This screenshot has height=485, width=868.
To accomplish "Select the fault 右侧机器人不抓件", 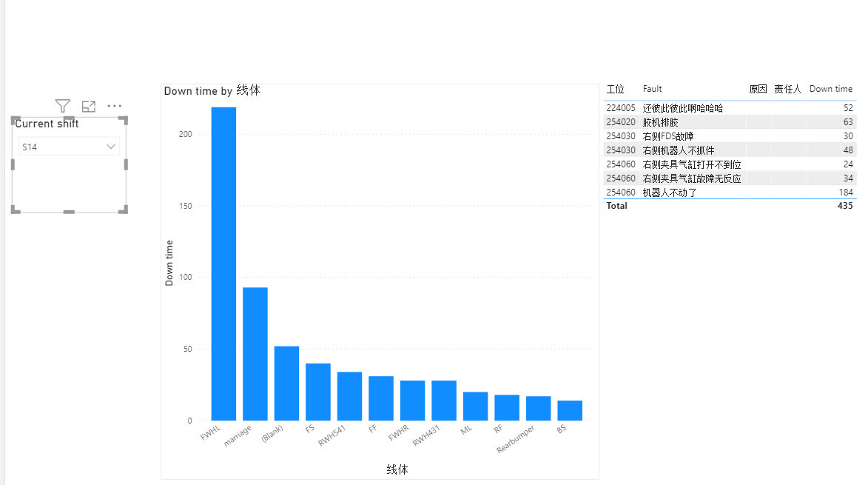I will point(679,150).
